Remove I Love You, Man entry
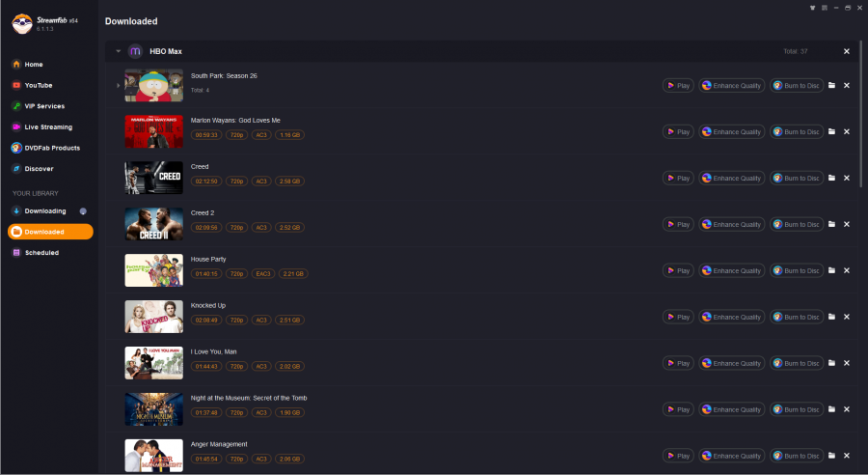The width and height of the screenshot is (868, 475). (847, 363)
